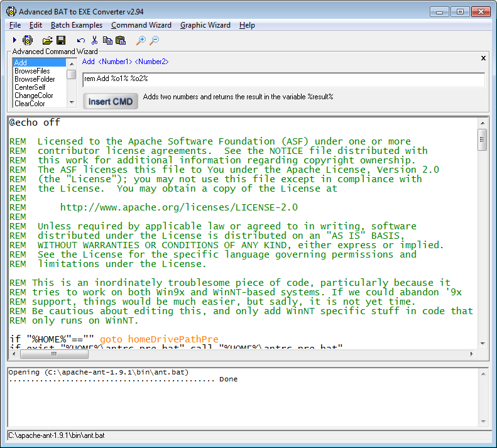Viewport: 497px width, 448px height.
Task: Zoom in with the magnifier plus icon
Action: (141, 40)
